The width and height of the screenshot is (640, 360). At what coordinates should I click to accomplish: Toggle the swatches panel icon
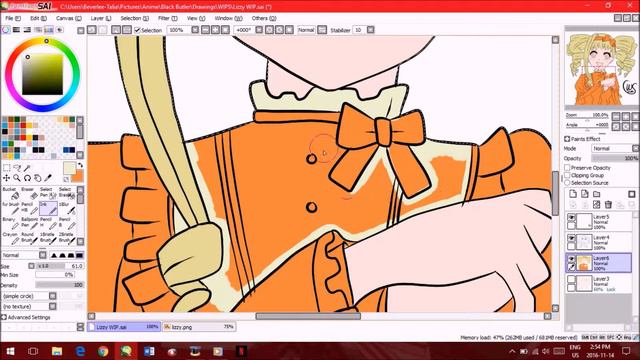(49, 30)
